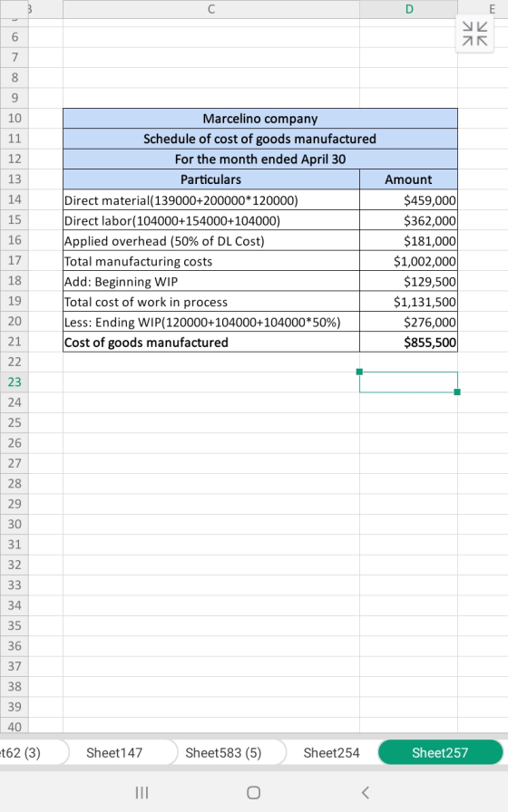Select the $459,000 amount cell

point(408,200)
